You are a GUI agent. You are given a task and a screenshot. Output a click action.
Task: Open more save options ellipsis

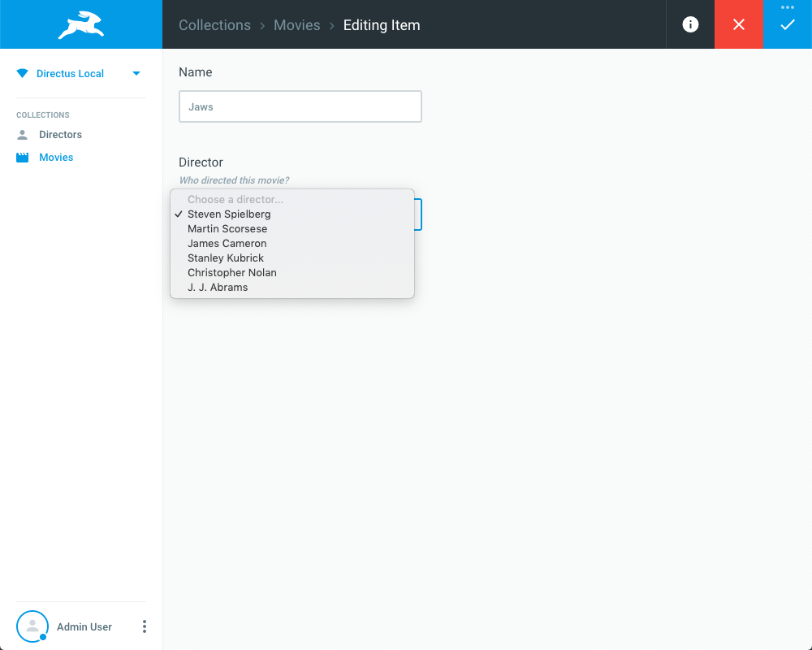(x=787, y=7)
